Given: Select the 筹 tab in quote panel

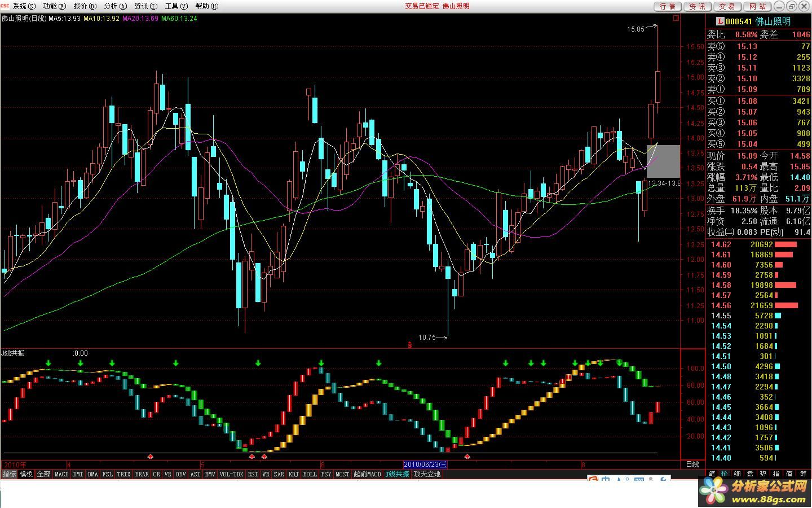Looking at the screenshot, I should tap(804, 474).
